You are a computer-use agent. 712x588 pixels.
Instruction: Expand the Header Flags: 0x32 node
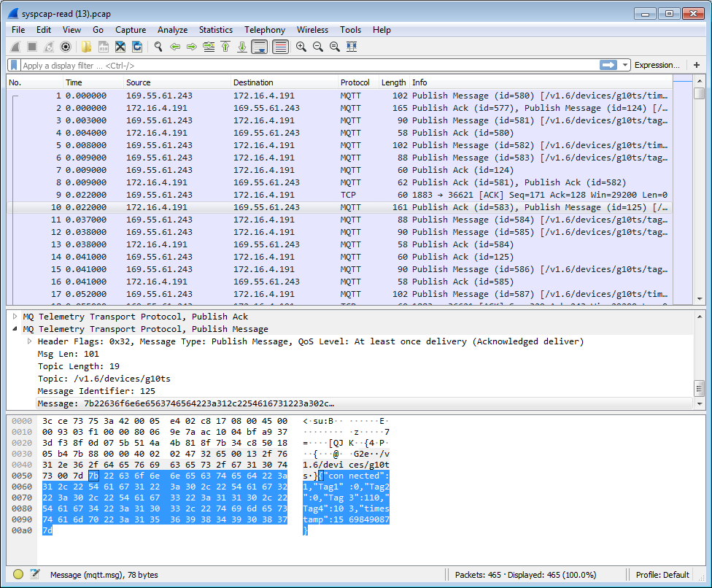coord(29,341)
